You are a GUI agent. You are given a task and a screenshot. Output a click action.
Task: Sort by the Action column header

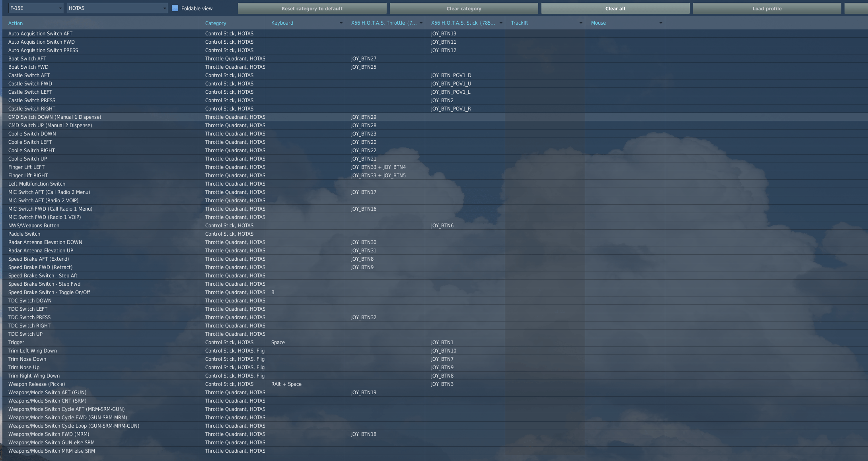16,23
